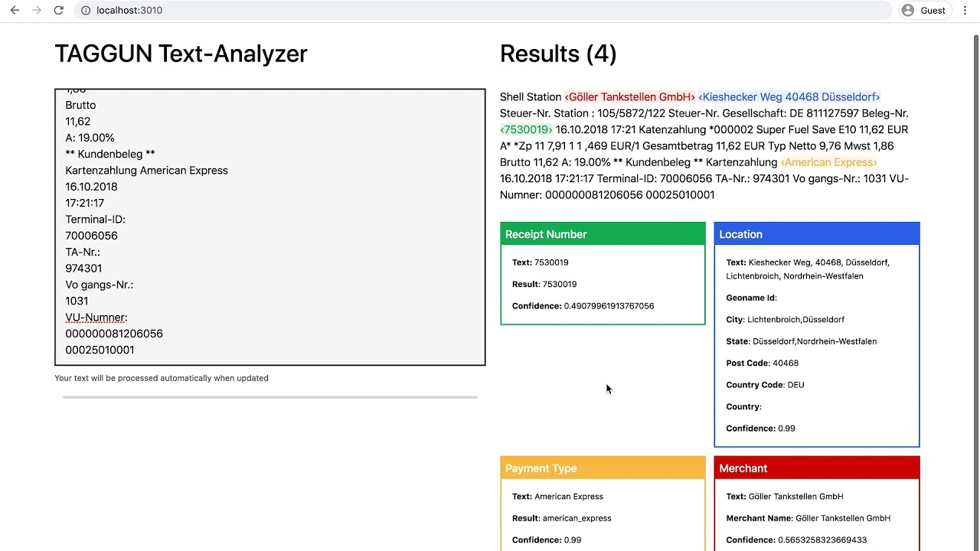Click the '00025010001' line in text area
The height and width of the screenshot is (551, 980).
coord(100,350)
